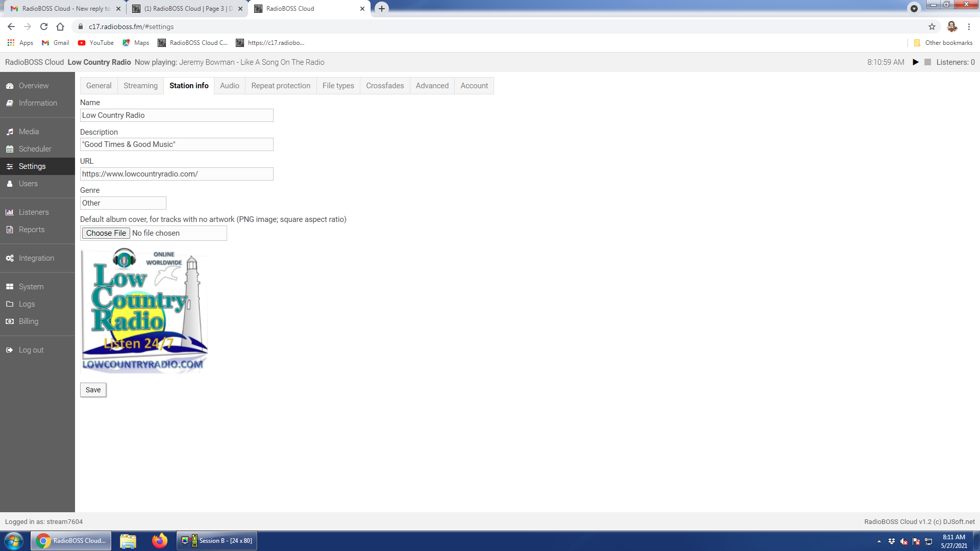Click the Apps grid icon in bookmarks bar
Viewport: 980px width, 551px height.
(x=11, y=43)
